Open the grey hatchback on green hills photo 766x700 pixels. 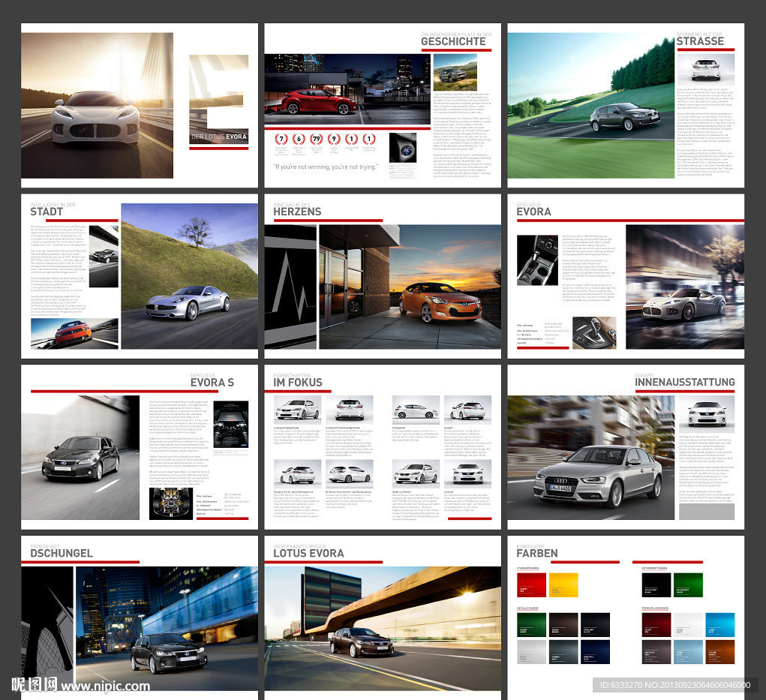click(591, 106)
